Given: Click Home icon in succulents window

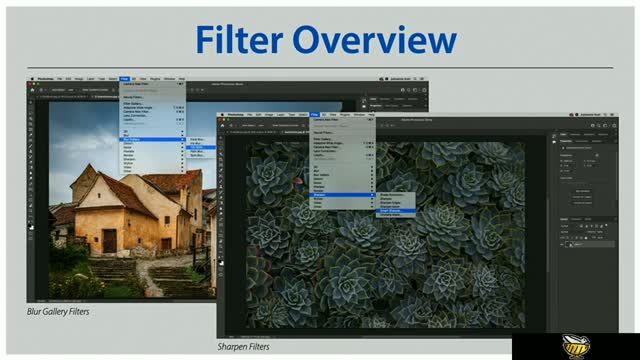Looking at the screenshot, I should tap(222, 126).
